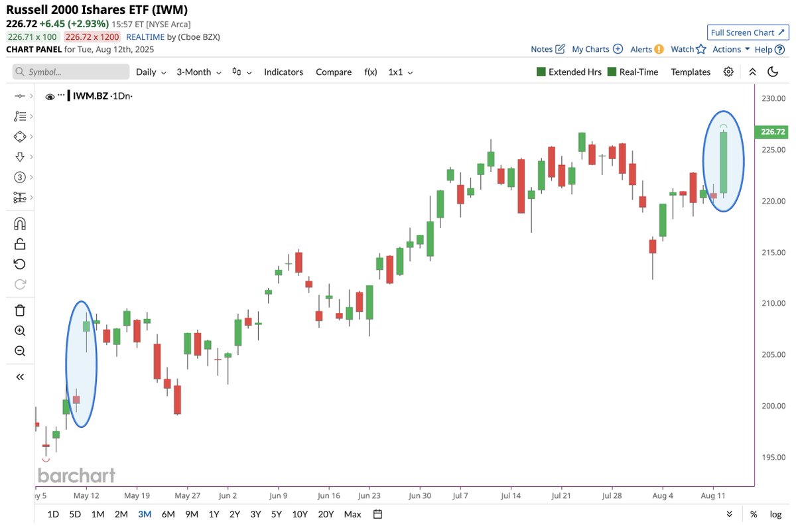Click the Notes link text
Viewport: 796px width, 532px height.
tap(542, 49)
